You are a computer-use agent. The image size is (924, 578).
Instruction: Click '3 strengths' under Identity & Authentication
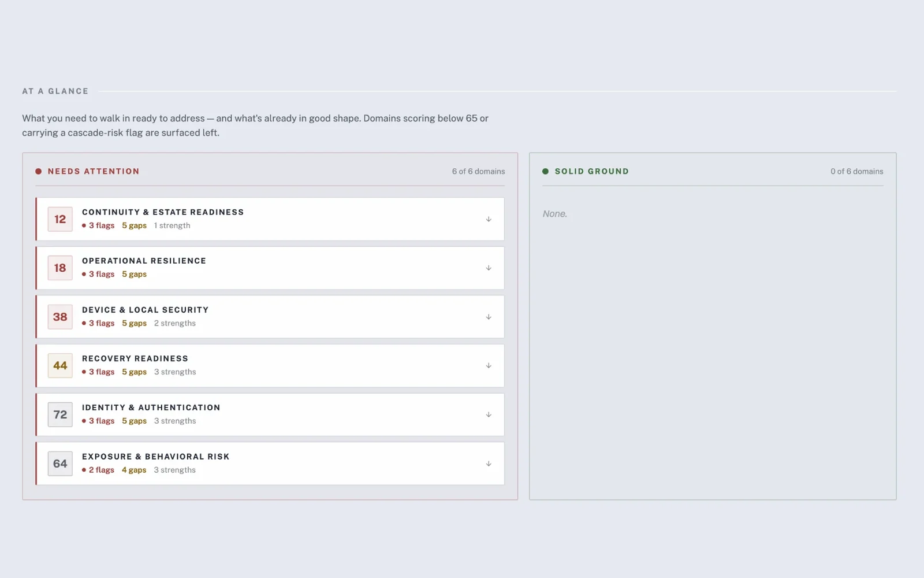click(175, 421)
